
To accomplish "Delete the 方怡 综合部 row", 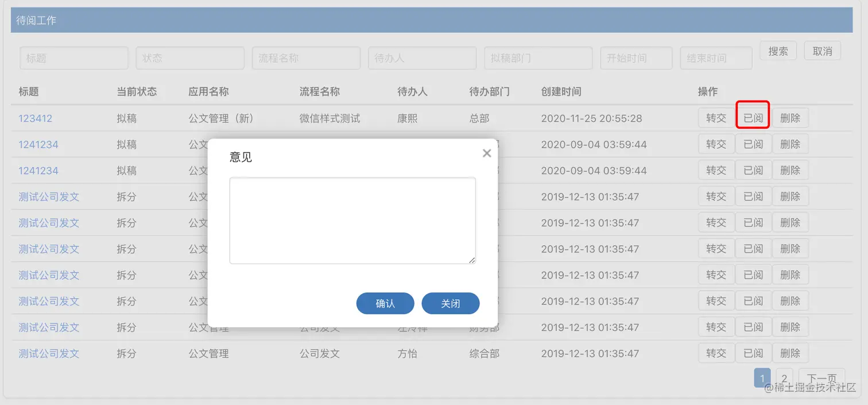I will pyautogui.click(x=790, y=353).
